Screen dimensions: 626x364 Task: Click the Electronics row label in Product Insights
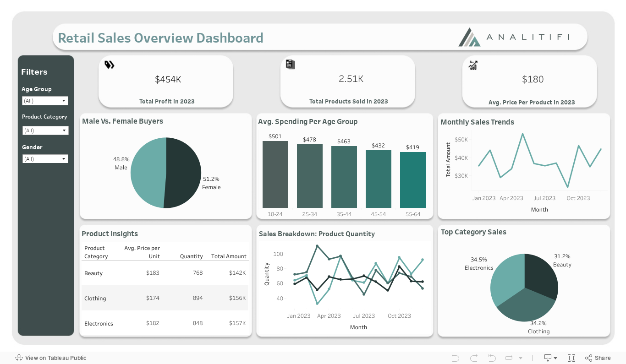99,324
